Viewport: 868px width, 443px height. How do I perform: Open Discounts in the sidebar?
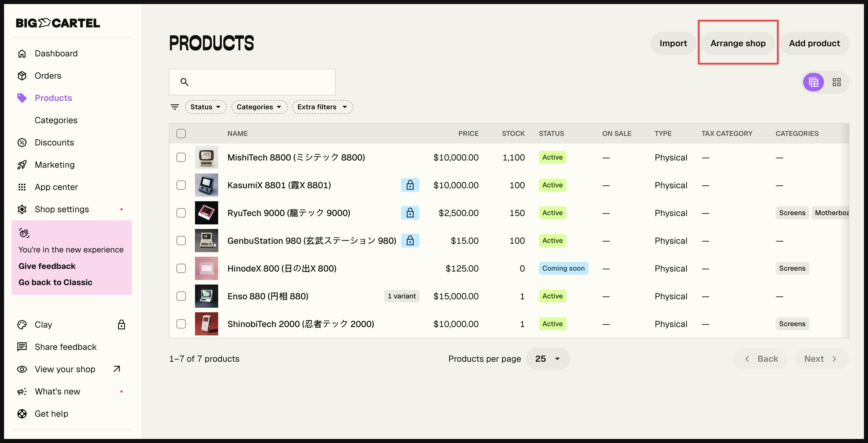point(54,142)
